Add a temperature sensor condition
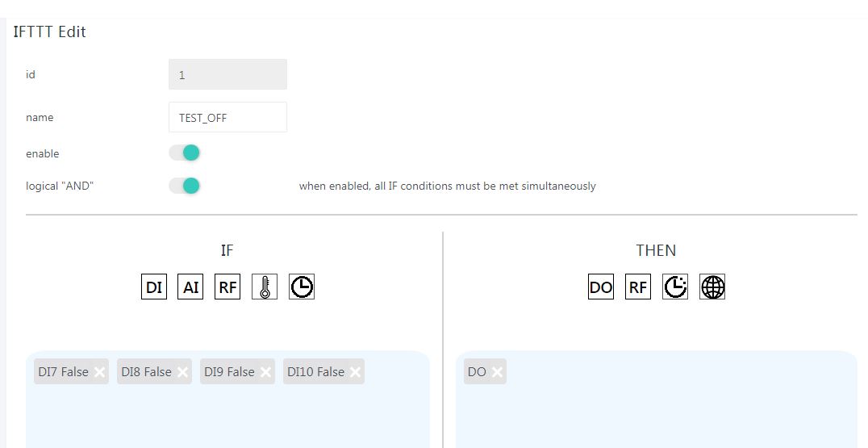Image resolution: width=868 pixels, height=448 pixels. pos(265,287)
